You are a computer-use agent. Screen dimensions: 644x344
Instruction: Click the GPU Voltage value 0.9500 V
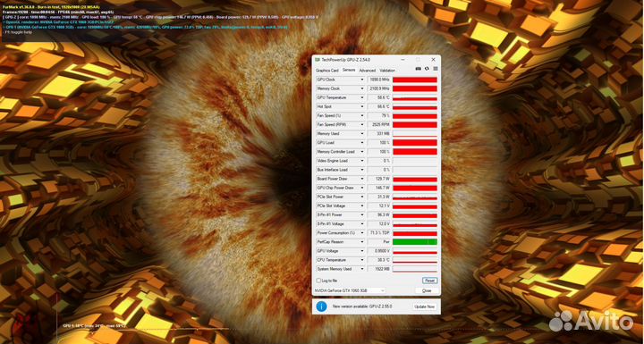click(378, 251)
